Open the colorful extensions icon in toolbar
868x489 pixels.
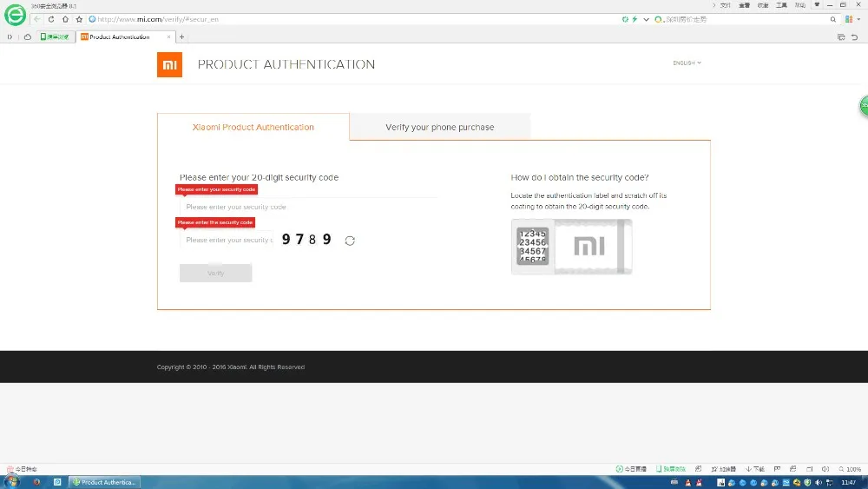[x=849, y=19]
